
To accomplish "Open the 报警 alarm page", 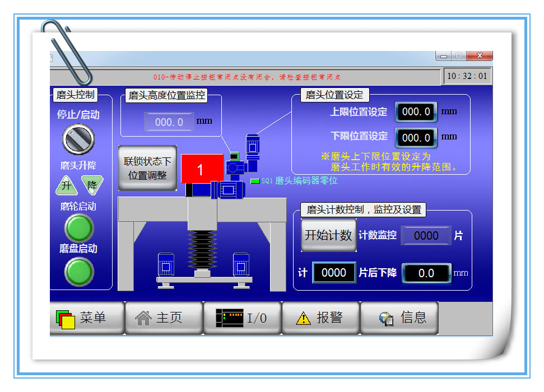I will [x=320, y=318].
